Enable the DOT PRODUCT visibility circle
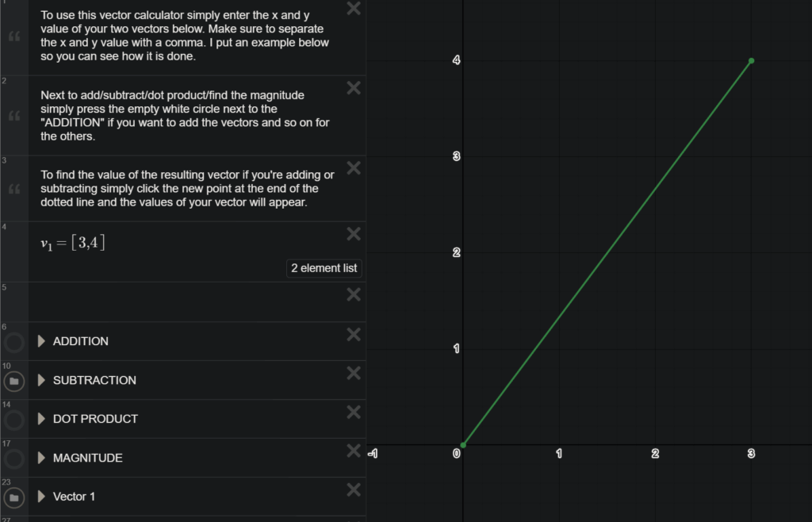 pyautogui.click(x=14, y=420)
